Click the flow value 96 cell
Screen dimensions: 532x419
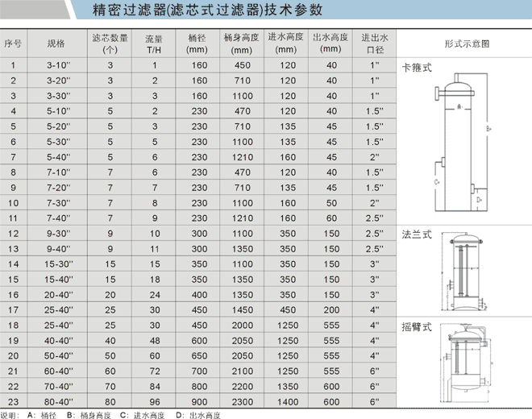pyautogui.click(x=154, y=400)
